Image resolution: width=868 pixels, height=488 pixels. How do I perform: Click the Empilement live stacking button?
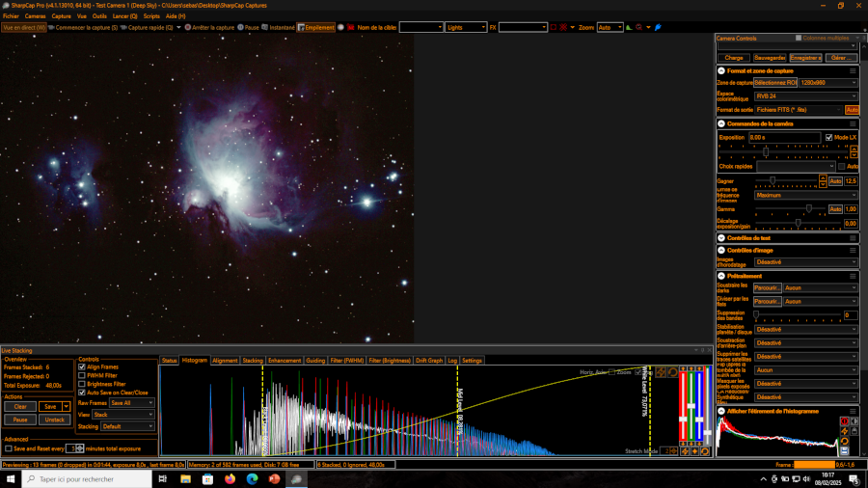(315, 28)
